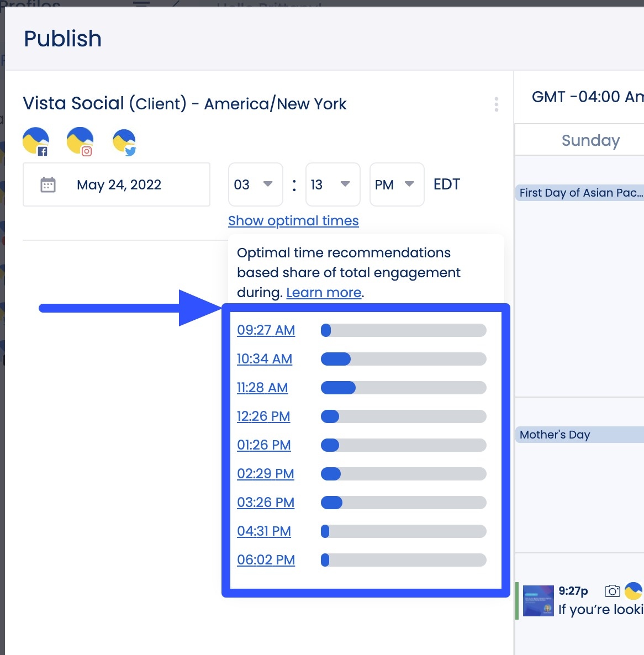Screen dimensions: 644x655
Task: Open the minutes dropdown showing 13
Action: [332, 184]
